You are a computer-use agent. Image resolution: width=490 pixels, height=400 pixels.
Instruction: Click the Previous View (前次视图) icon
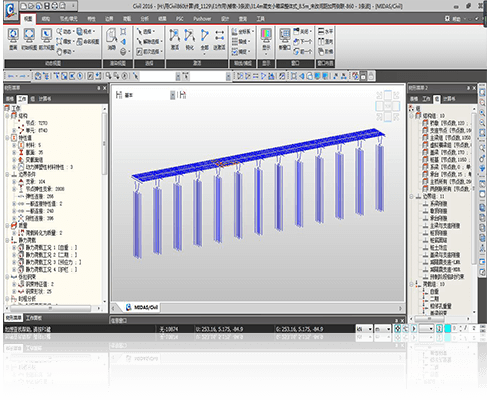tap(46, 35)
